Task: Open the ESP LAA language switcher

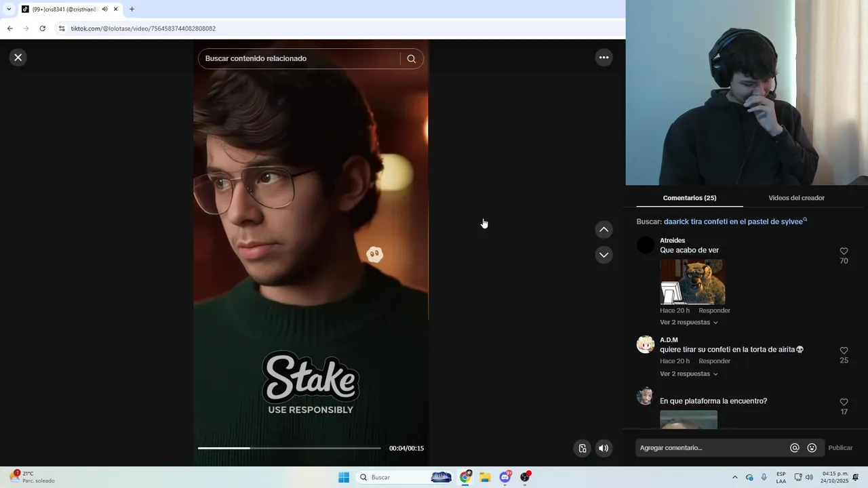Action: point(781,477)
